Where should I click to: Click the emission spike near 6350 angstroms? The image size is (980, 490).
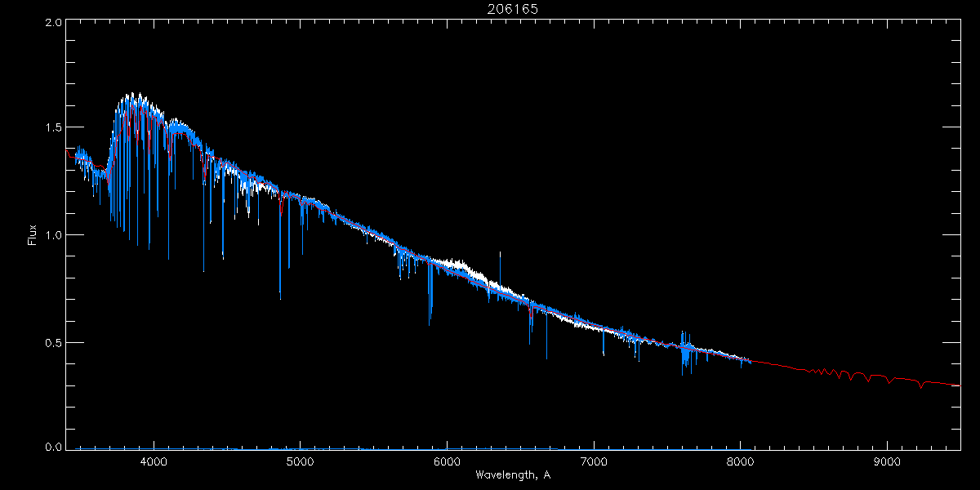point(501,266)
